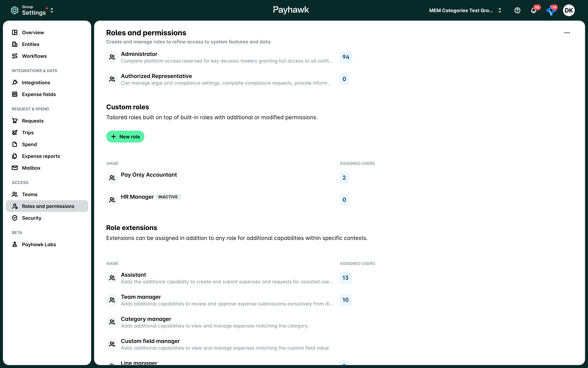Click the Authorized Representative role icon
Image resolution: width=588 pixels, height=368 pixels.
(112, 79)
